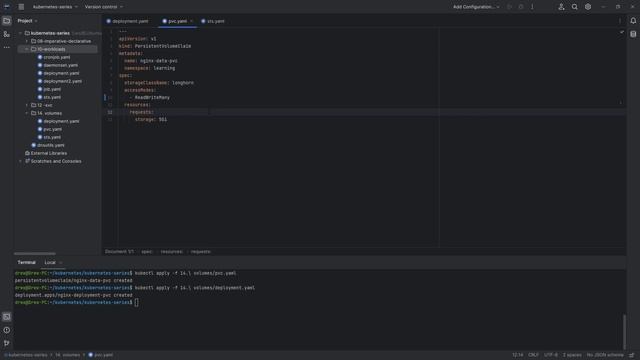The height and width of the screenshot is (360, 640).
Task: Click the Debug button in toolbar
Action: [x=521, y=7]
